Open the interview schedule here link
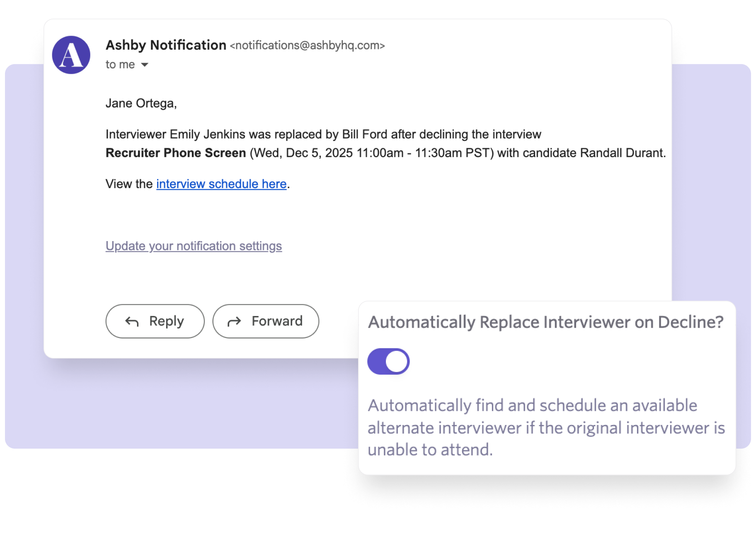756x548 pixels. [x=221, y=184]
